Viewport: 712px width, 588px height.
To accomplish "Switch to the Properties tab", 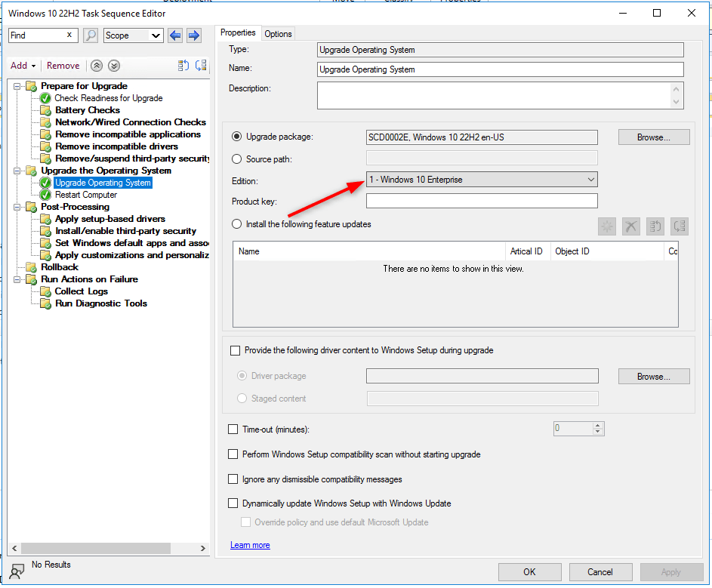I will (238, 32).
